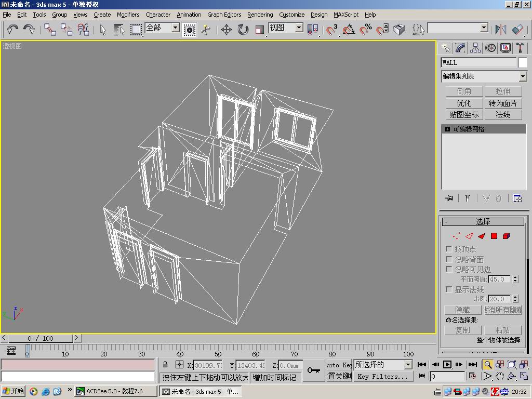Image resolution: width=532 pixels, height=399 pixels.
Task: Click the 优化 button
Action: (x=464, y=103)
